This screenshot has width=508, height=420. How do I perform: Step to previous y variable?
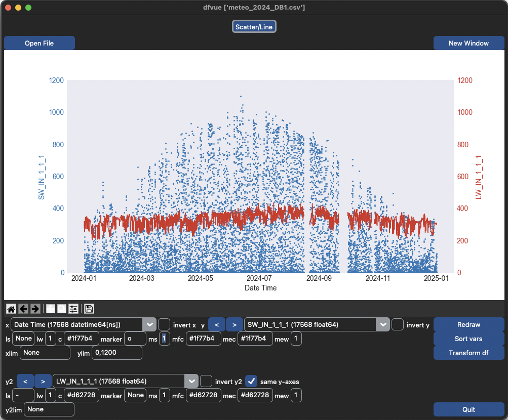point(216,324)
